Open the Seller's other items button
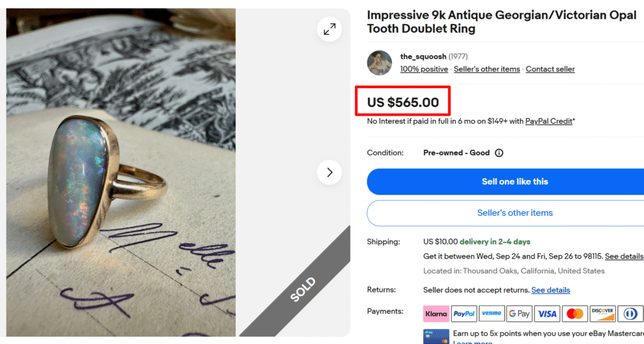The image size is (644, 344). click(514, 213)
